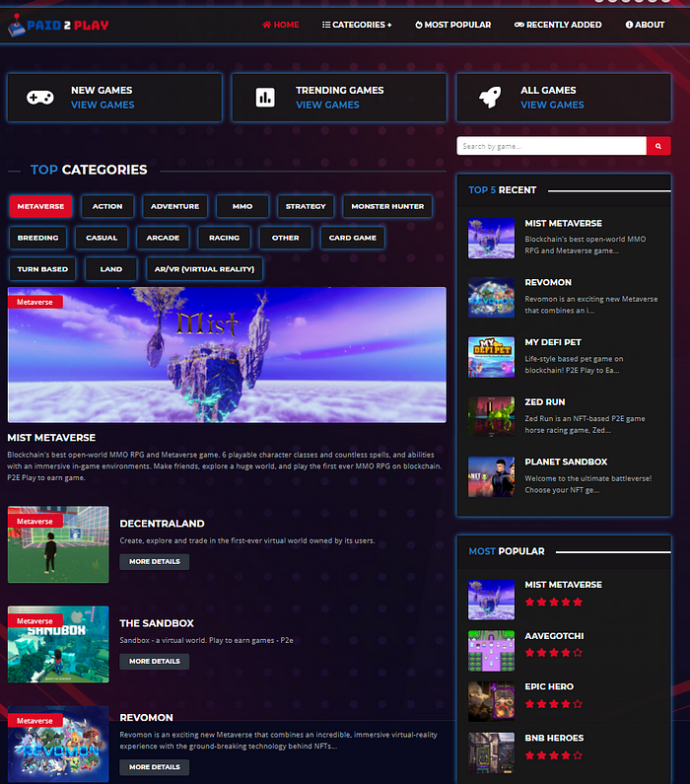690x784 pixels.
Task: Select the Land category
Action: tap(111, 269)
